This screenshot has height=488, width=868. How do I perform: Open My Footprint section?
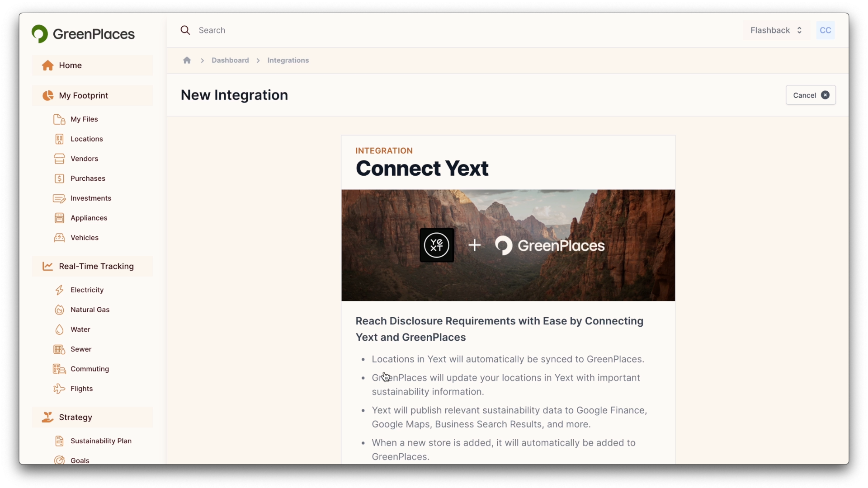pos(92,96)
